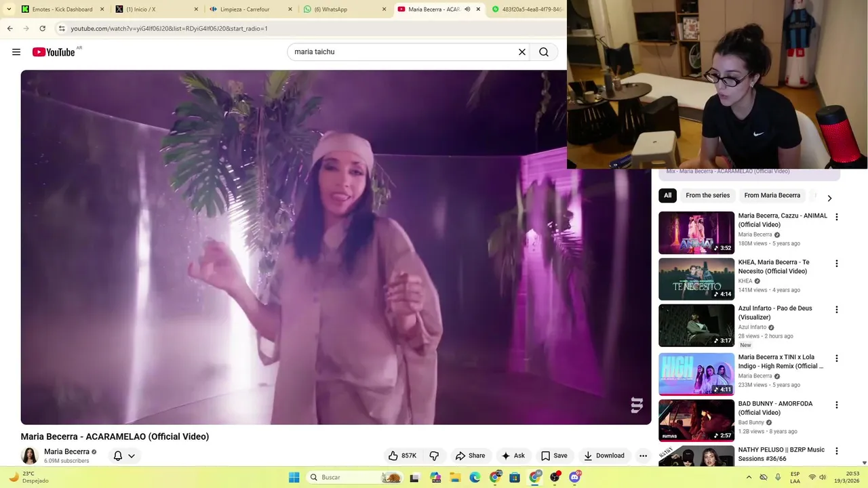Toggle the notification bell for Maria Becerra

(117, 456)
